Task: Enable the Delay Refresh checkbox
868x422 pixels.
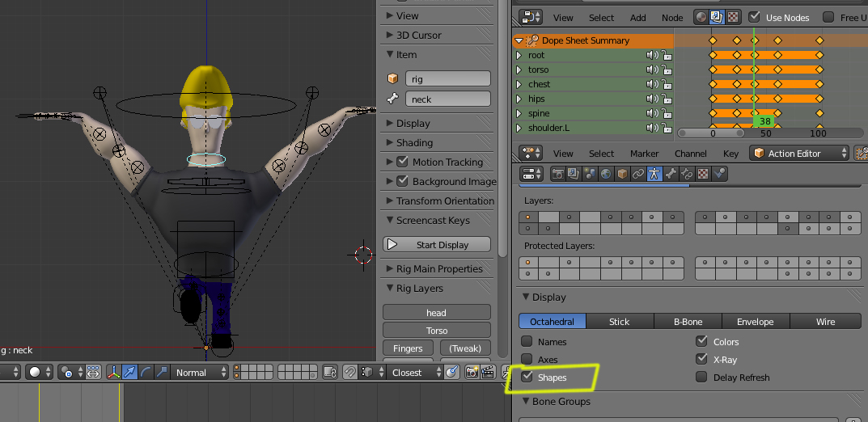Action: point(702,378)
